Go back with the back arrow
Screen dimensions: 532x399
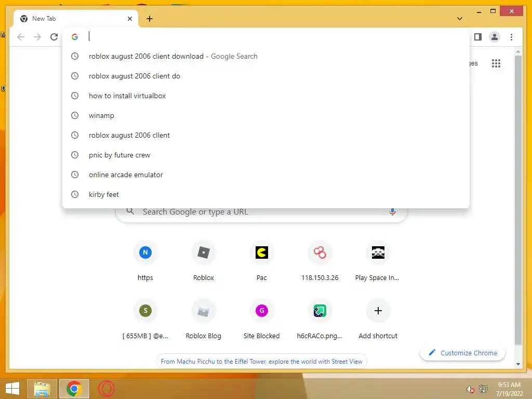click(21, 37)
